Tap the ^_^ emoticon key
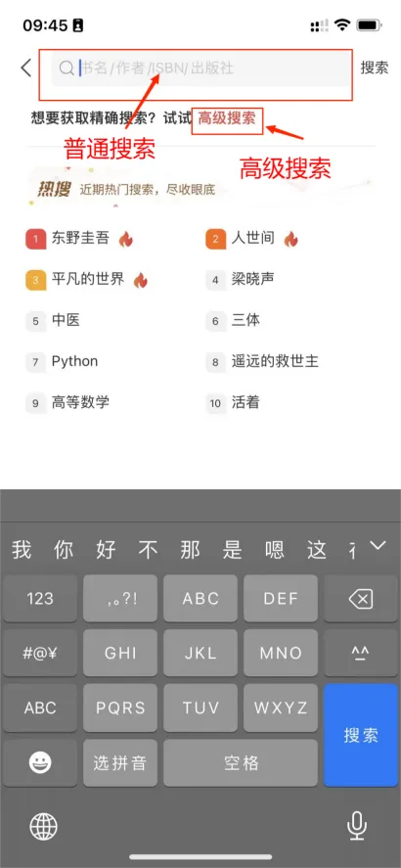The width and height of the screenshot is (401, 868). coord(361,653)
